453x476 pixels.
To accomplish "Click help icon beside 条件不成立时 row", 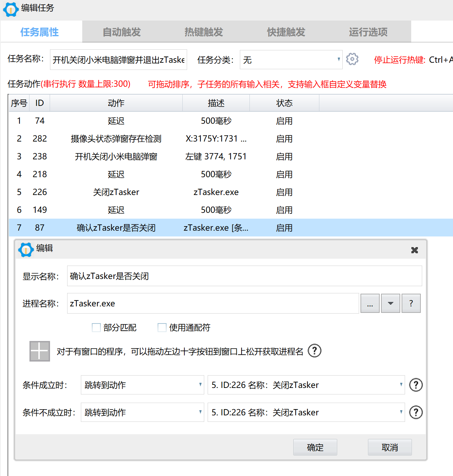I will point(416,412).
